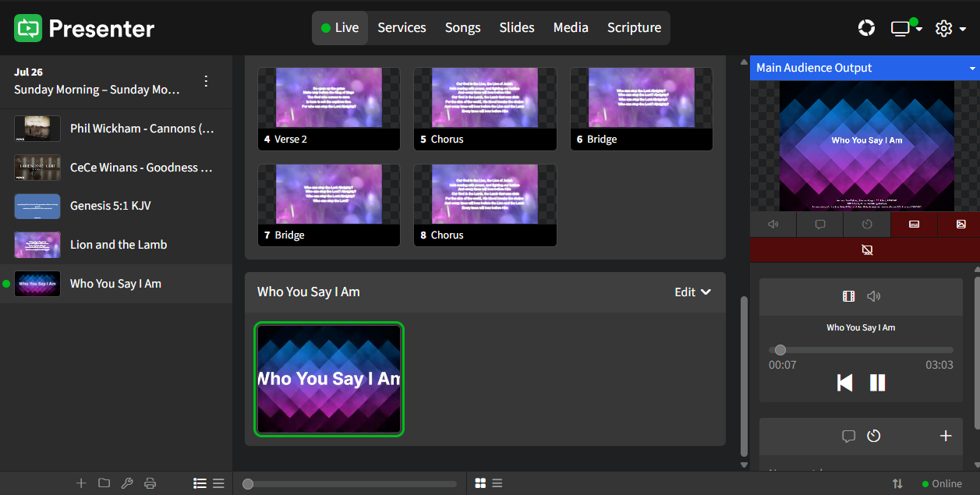980x495 pixels.
Task: Click the Main Audience Output preview image
Action: (867, 146)
